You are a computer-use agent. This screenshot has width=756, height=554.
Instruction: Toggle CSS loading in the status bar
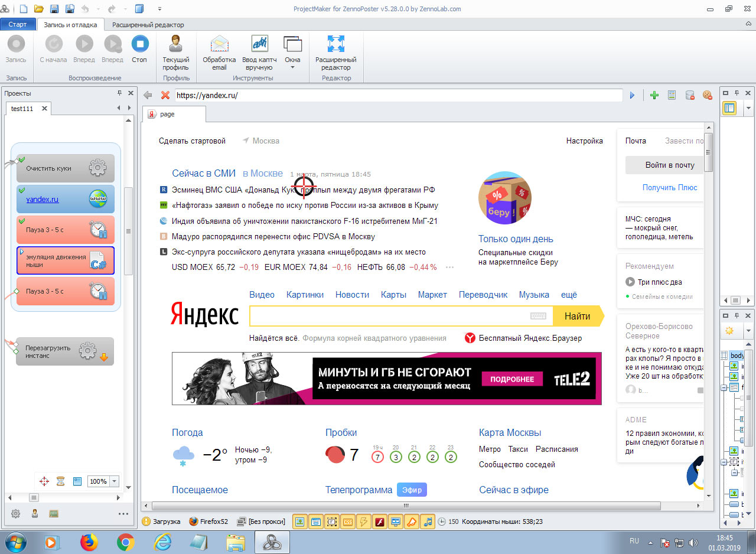(348, 522)
